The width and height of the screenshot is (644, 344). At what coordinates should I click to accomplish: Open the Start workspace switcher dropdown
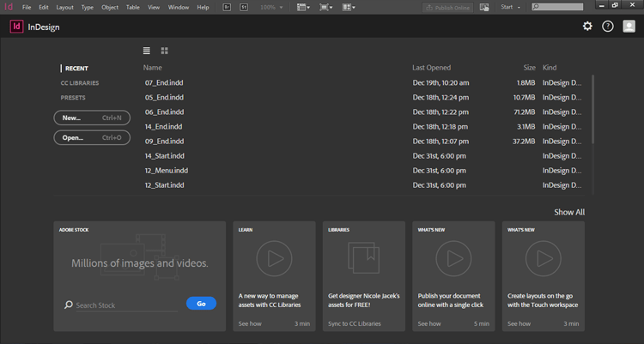click(x=511, y=7)
